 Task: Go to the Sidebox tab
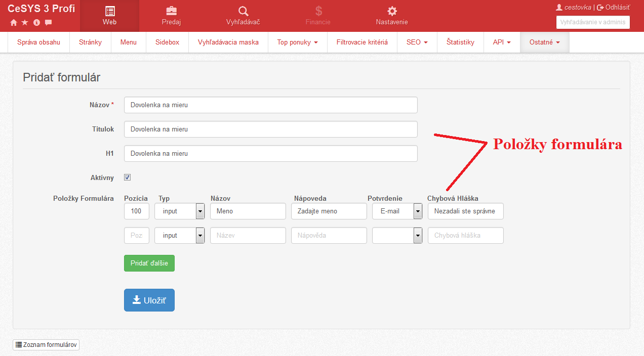[167, 42]
